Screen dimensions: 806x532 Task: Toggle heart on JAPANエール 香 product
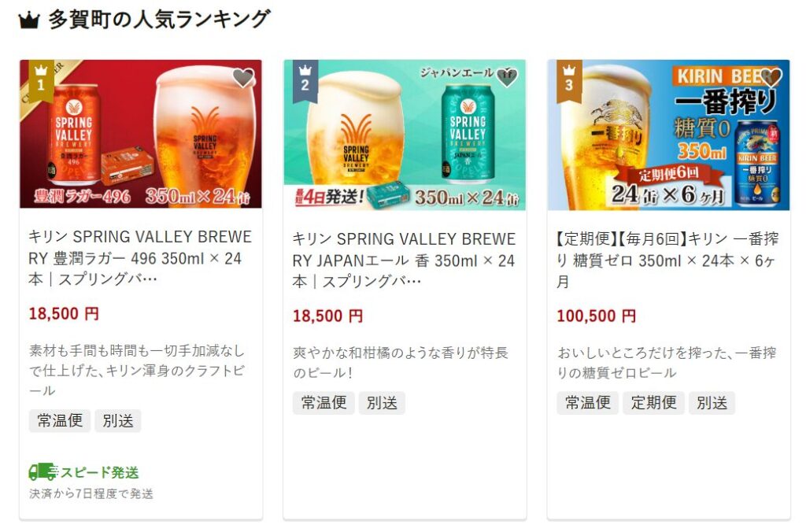507,77
